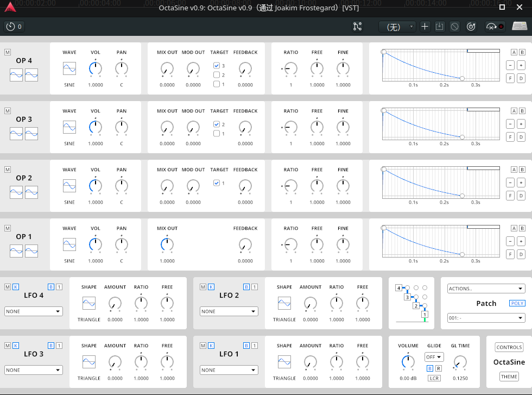Click LFO 2 TRIANGLE shape icon
The image size is (532, 395).
(x=284, y=303)
